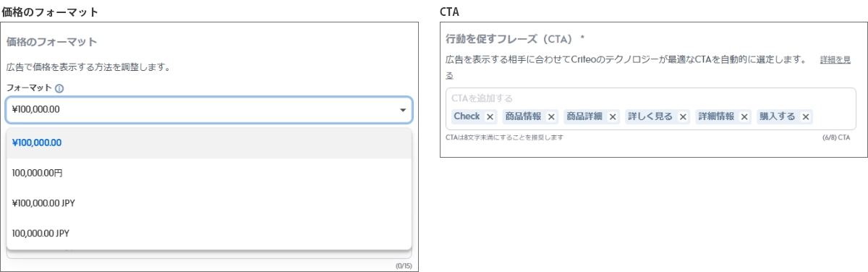Open the 詳細を見る link
The image size is (868, 272).
835,60
